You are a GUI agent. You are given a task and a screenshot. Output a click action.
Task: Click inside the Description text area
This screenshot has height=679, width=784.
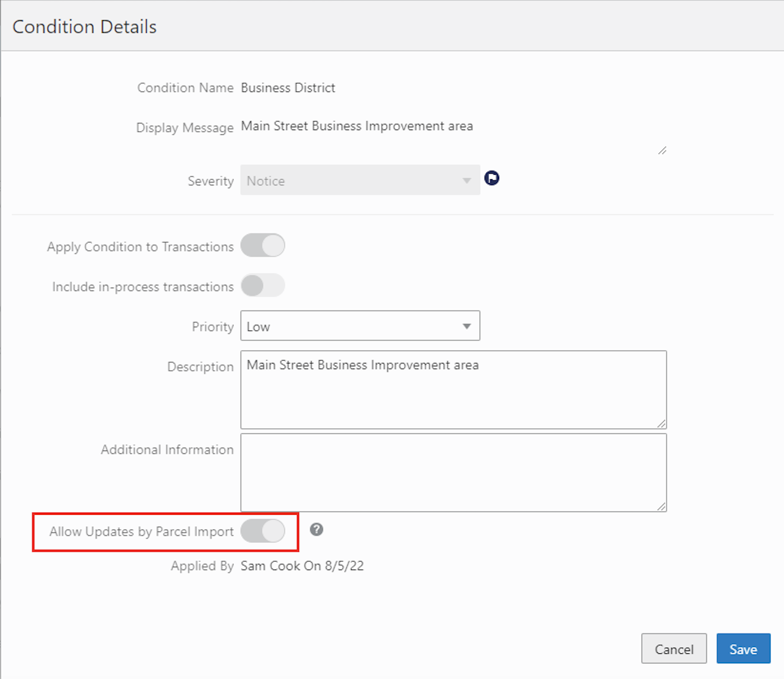(453, 390)
